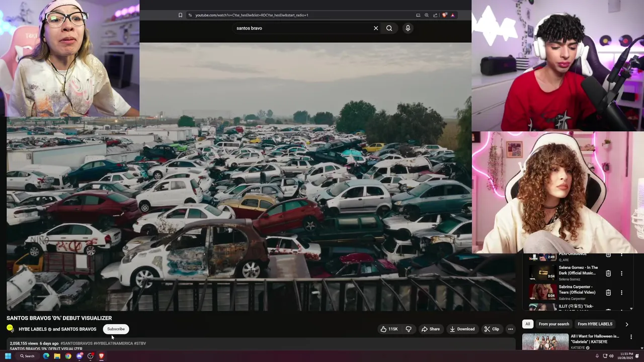
Task: Open the Windows Start menu
Action: pos(8,356)
